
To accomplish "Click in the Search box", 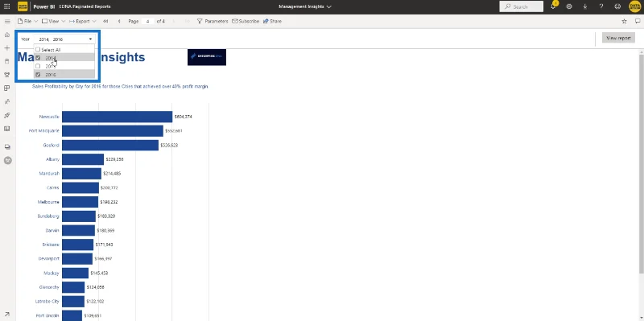I will 521,6.
